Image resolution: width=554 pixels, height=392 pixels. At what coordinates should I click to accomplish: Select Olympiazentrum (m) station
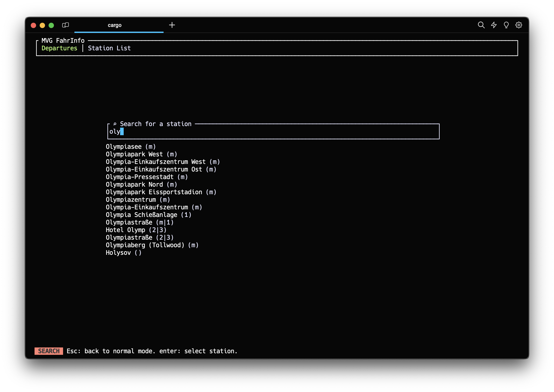pyautogui.click(x=138, y=200)
